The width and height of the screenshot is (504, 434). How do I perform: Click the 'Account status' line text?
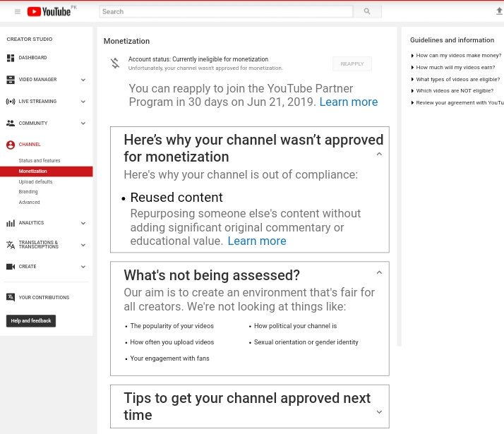[x=198, y=59]
